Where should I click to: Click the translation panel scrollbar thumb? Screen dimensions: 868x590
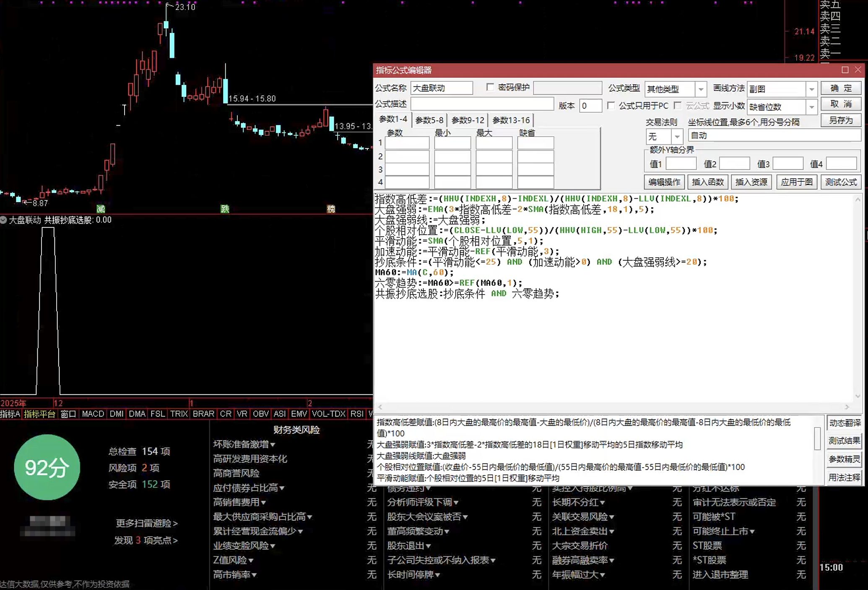(x=817, y=438)
